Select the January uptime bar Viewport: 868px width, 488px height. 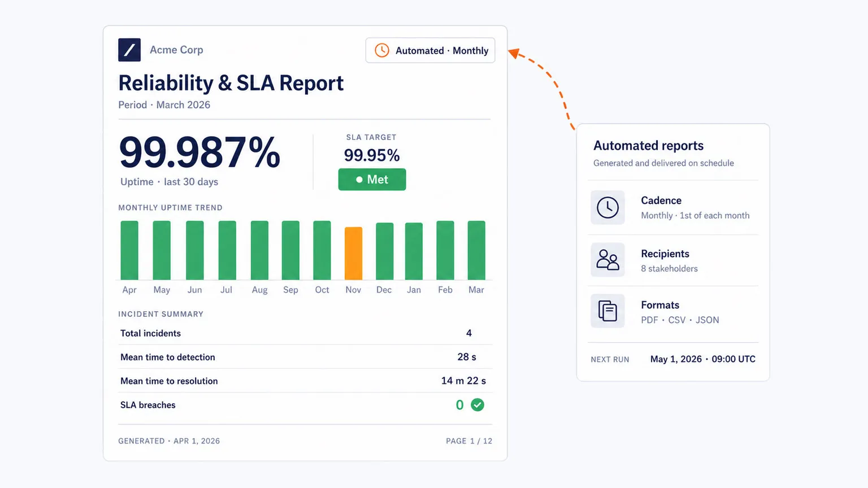[414, 251]
